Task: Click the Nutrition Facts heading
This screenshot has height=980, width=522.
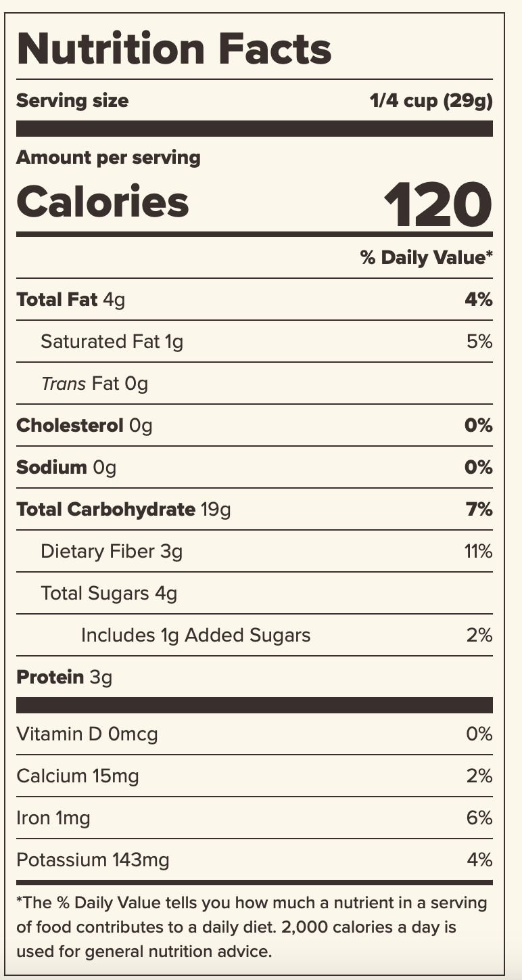Action: [174, 49]
